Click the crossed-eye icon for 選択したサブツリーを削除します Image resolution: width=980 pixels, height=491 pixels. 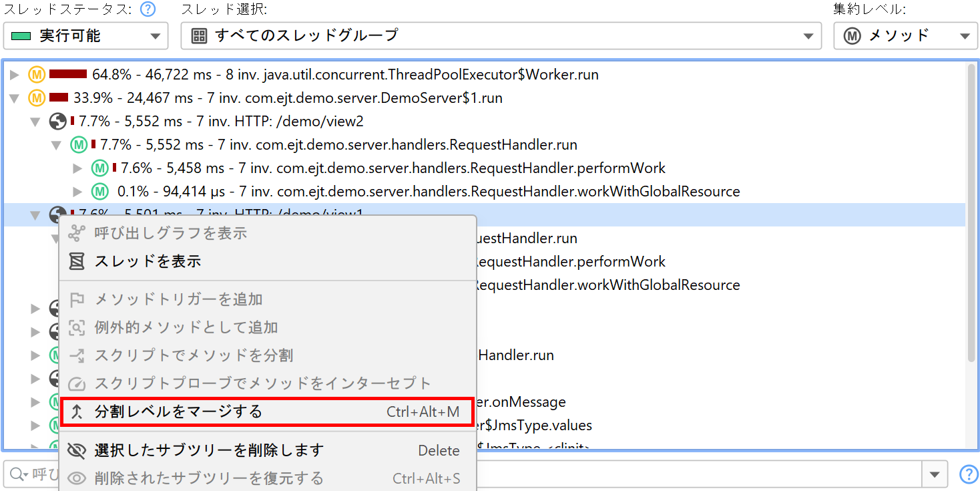(77, 451)
